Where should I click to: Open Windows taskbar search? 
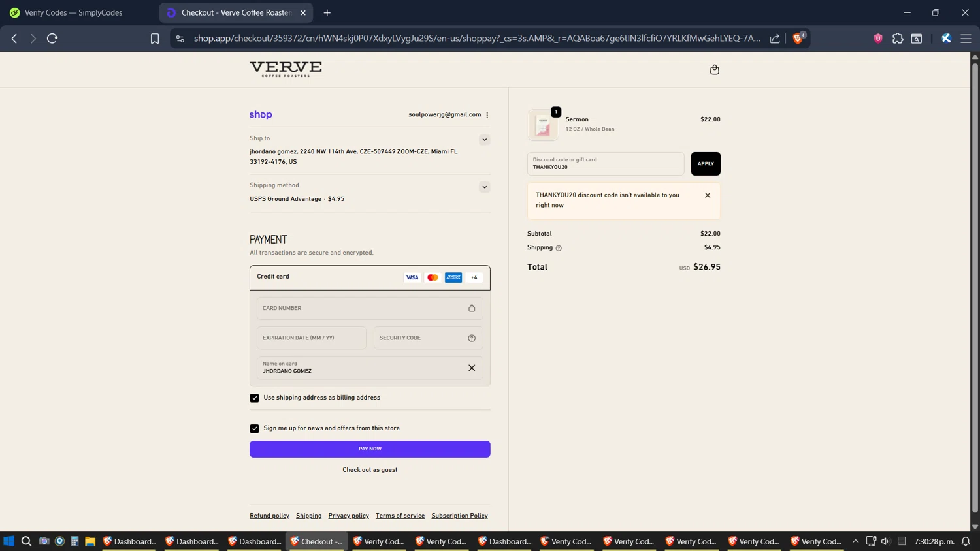point(26,541)
